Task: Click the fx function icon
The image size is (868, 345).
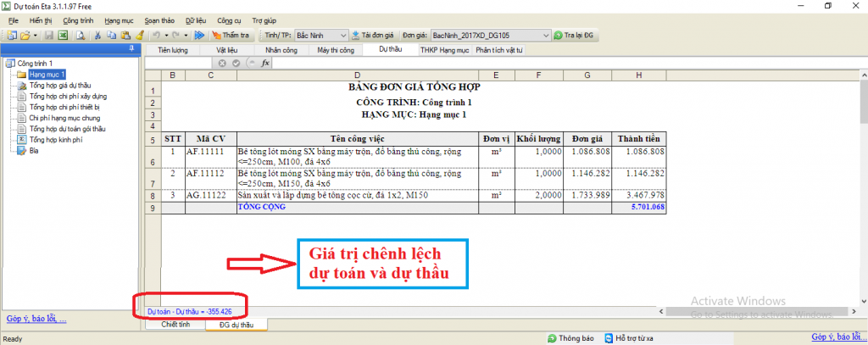Action: (x=264, y=63)
